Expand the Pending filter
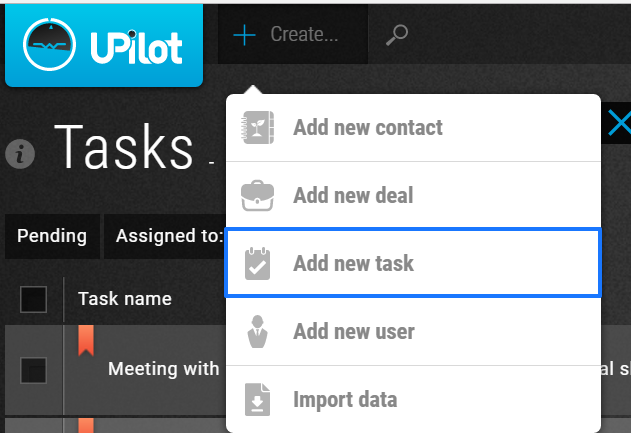The image size is (631, 433). (x=52, y=236)
